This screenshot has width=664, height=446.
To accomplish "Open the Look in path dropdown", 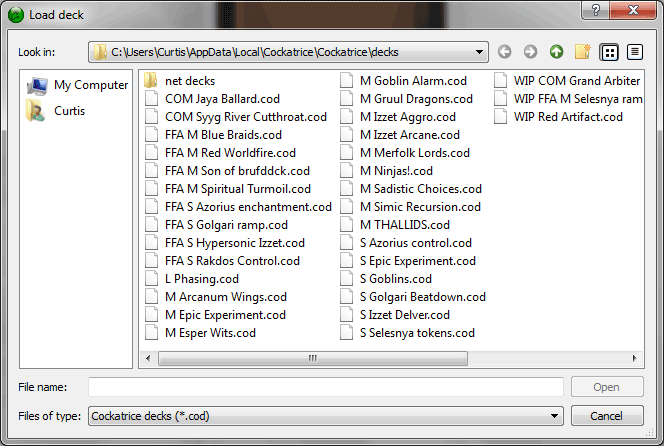I will click(x=479, y=52).
